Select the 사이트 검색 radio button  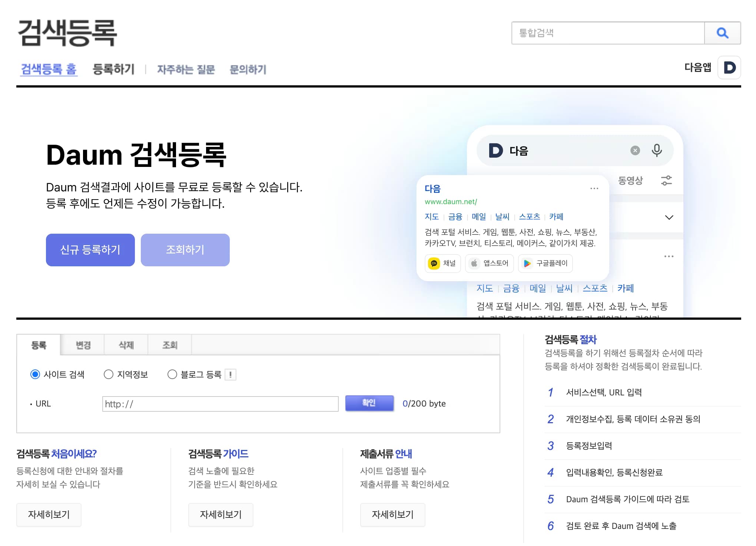point(35,375)
